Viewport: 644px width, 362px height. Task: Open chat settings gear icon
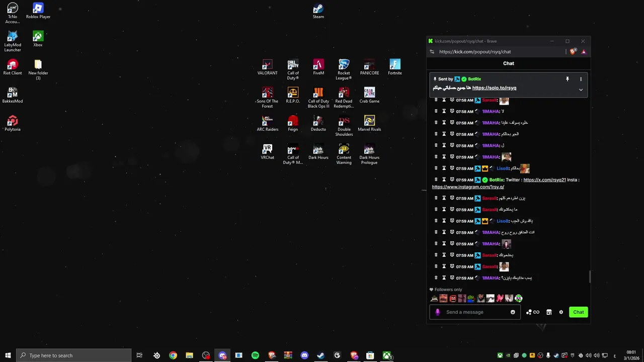561,312
